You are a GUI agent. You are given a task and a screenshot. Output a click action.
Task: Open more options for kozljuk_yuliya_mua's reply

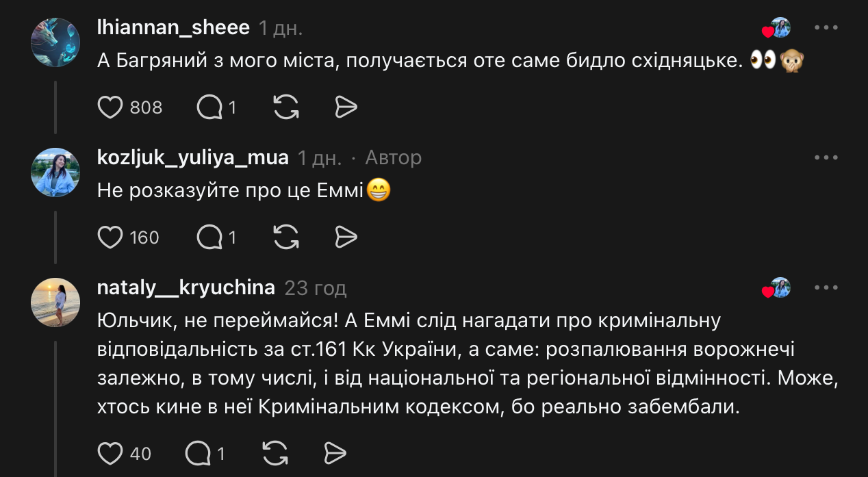(x=826, y=158)
